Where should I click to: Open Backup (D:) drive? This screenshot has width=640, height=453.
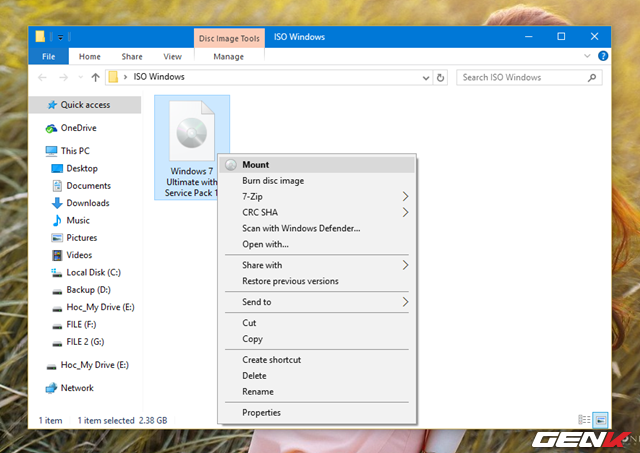[88, 290]
